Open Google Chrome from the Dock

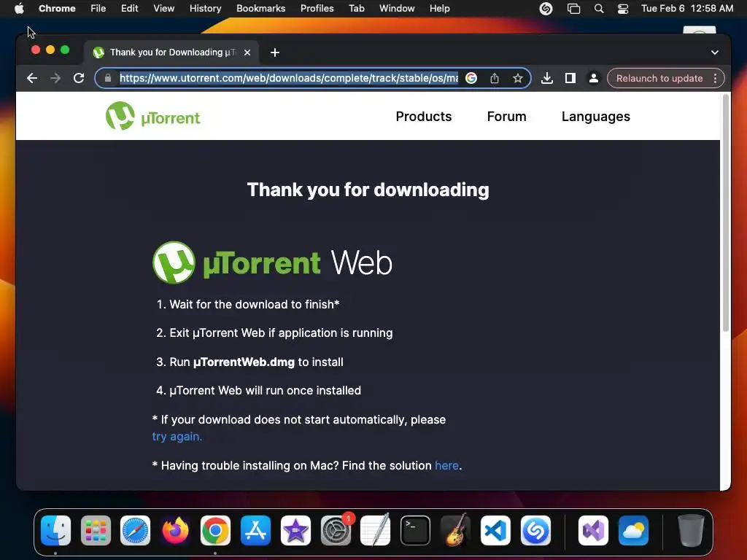point(215,531)
